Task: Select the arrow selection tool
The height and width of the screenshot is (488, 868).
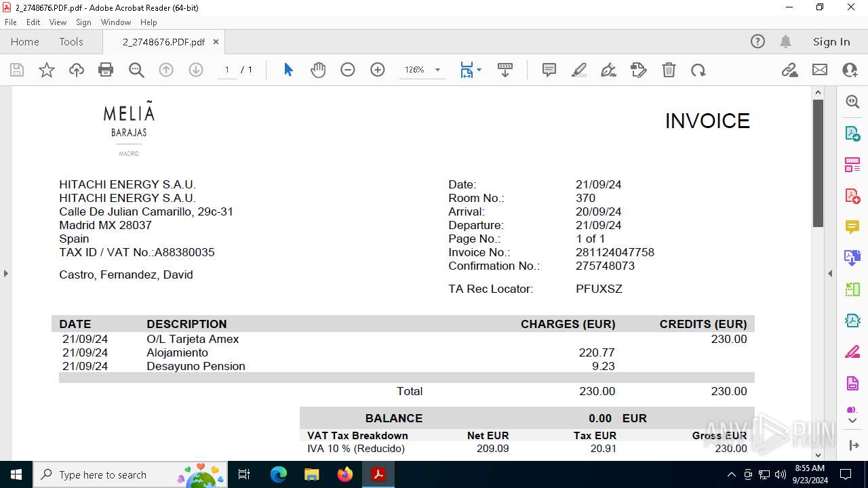Action: [288, 70]
